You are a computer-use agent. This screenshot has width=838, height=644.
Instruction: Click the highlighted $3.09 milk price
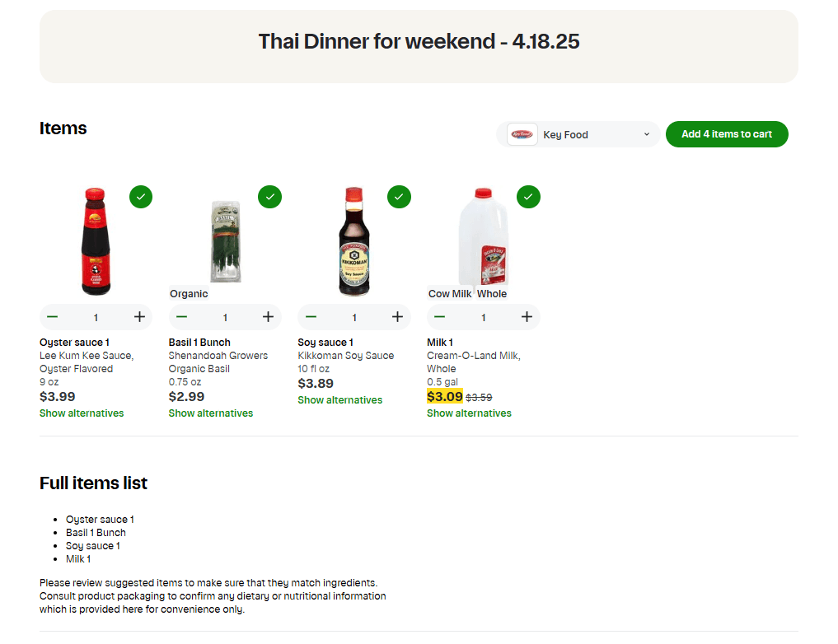point(444,396)
